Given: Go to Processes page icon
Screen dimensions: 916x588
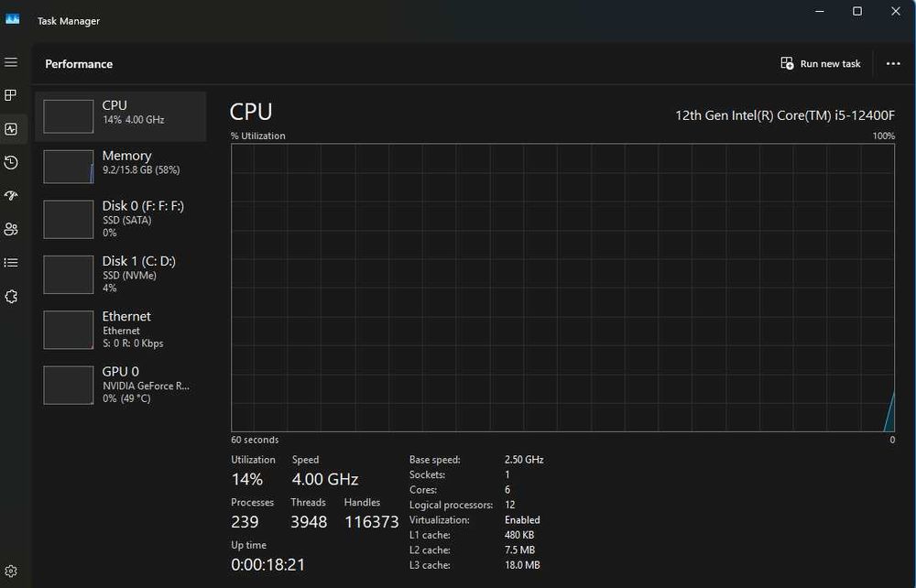Looking at the screenshot, I should [11, 95].
